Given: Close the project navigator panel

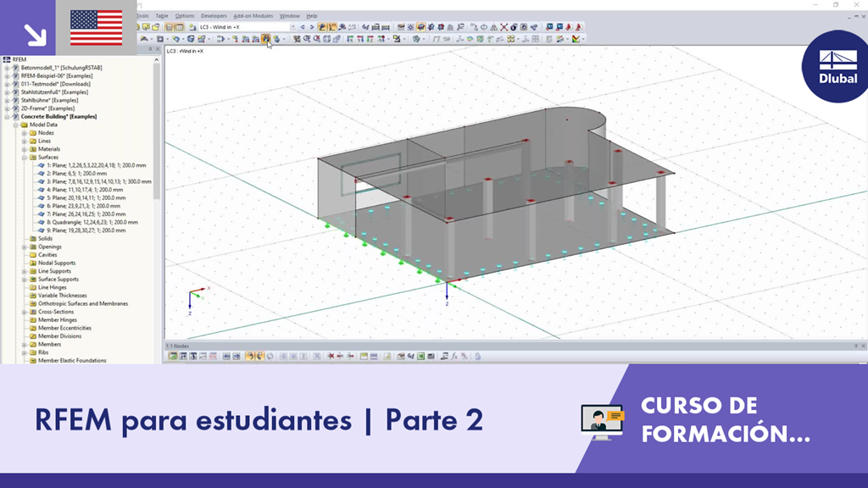Looking at the screenshot, I should coord(158,49).
